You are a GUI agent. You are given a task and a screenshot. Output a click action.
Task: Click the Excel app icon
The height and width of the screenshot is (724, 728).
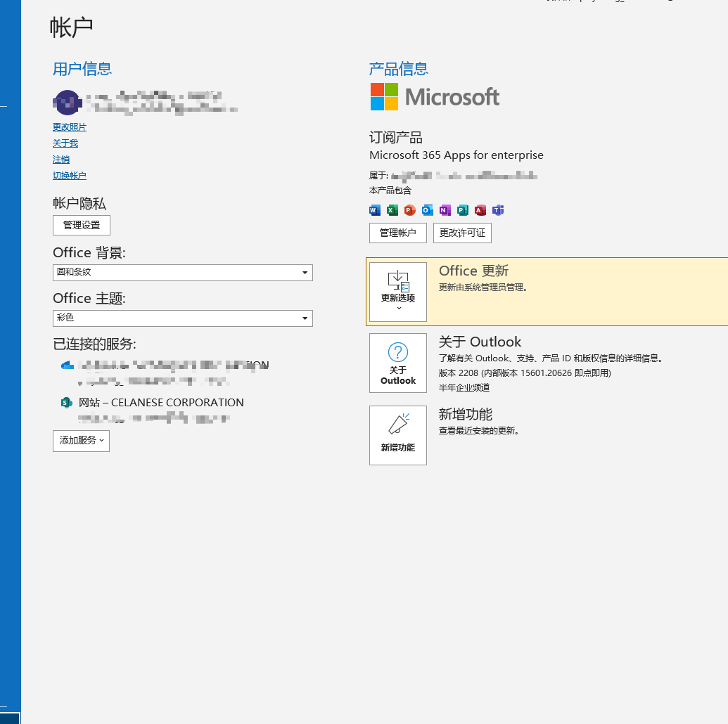[392, 210]
